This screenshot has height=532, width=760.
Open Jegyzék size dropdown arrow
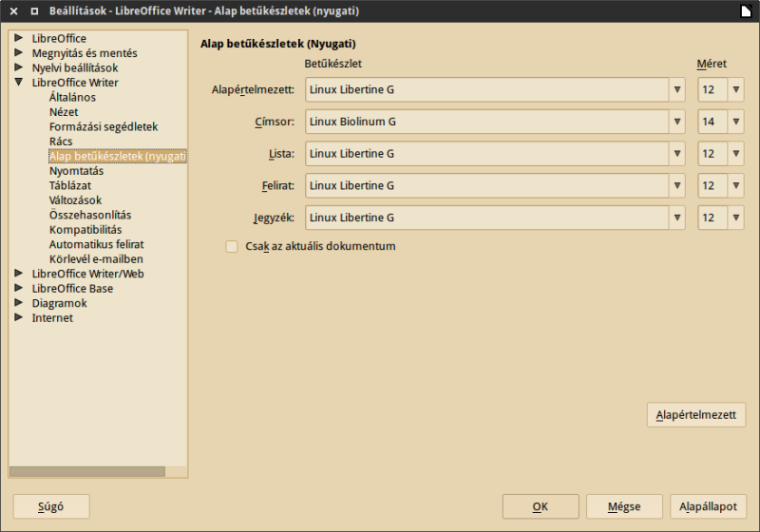735,218
